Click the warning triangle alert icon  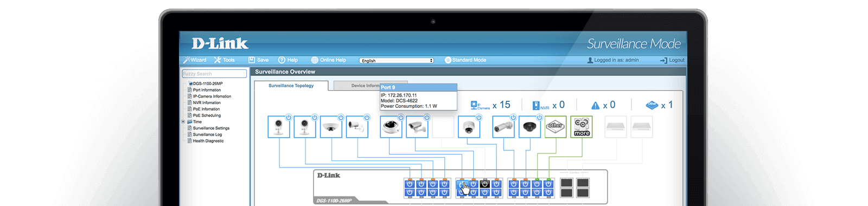(x=595, y=106)
